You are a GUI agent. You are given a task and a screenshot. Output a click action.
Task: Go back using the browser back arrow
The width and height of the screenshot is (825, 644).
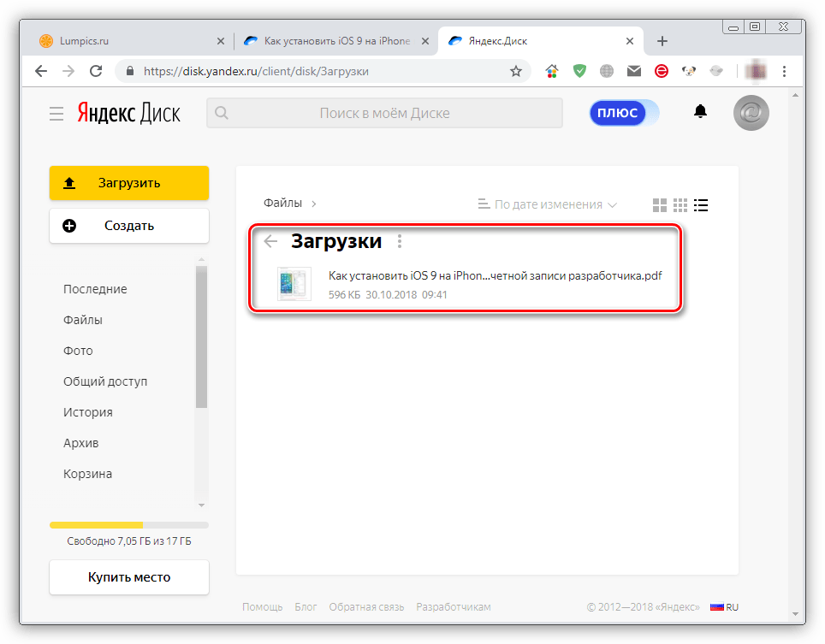(40, 71)
